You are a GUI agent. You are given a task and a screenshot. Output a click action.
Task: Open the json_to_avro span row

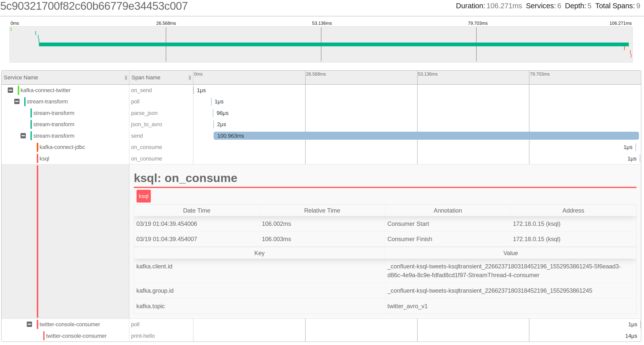point(146,124)
